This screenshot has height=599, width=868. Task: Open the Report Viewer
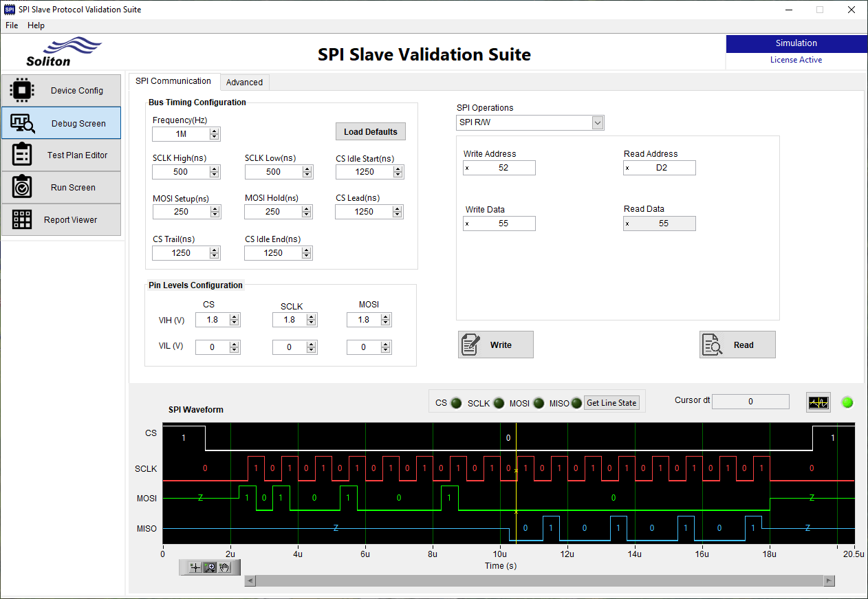point(61,219)
